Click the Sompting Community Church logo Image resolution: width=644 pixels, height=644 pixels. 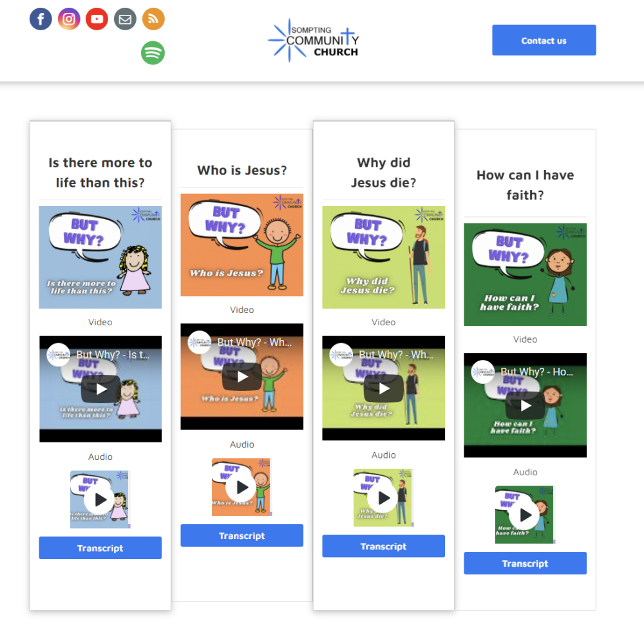(x=314, y=40)
